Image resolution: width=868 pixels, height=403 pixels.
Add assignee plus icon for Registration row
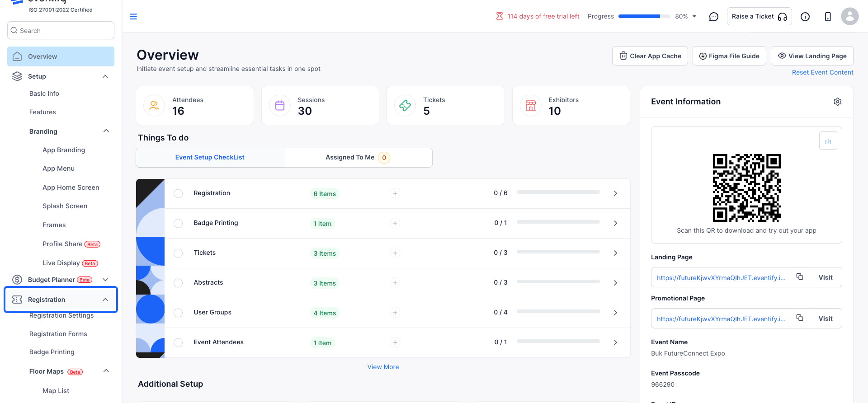coord(395,193)
